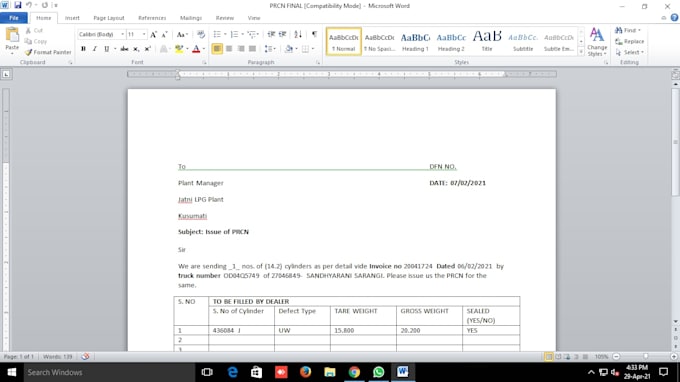Click the Cut scissors icon
The height and width of the screenshot is (382, 680).
tap(28, 30)
